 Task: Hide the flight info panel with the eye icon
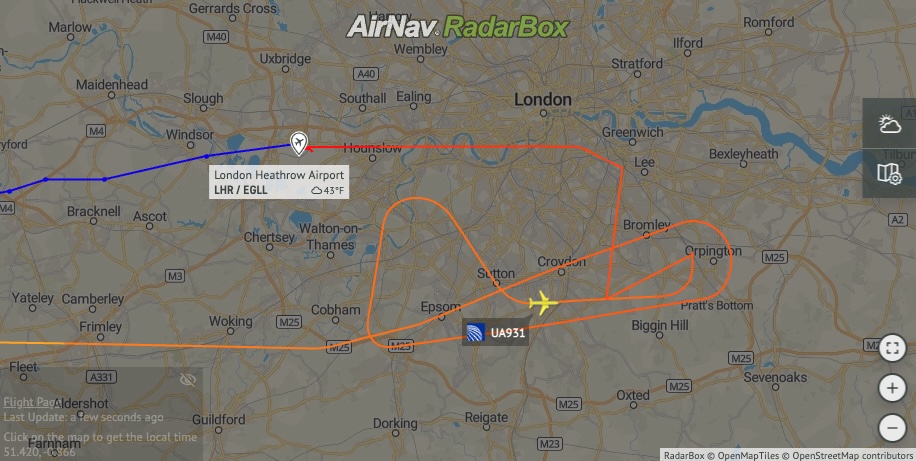188,380
